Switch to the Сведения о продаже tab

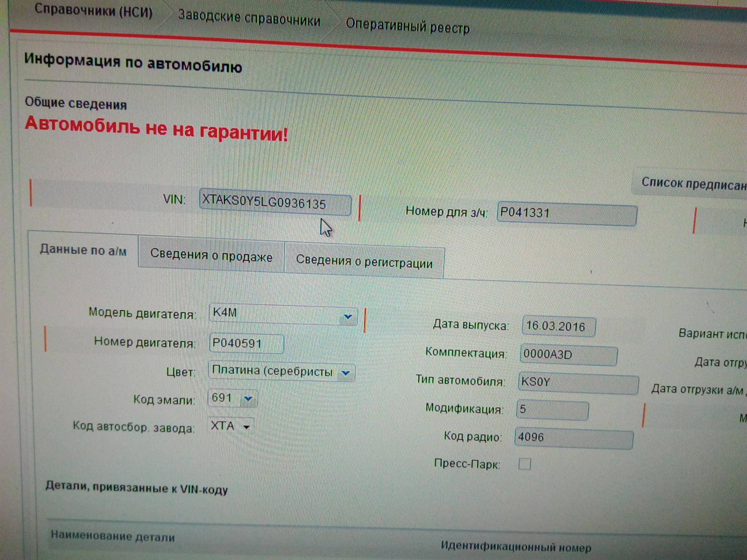[211, 256]
